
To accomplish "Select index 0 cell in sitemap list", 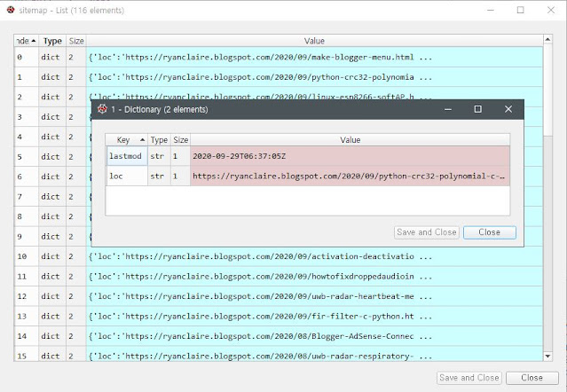I will (x=26, y=57).
